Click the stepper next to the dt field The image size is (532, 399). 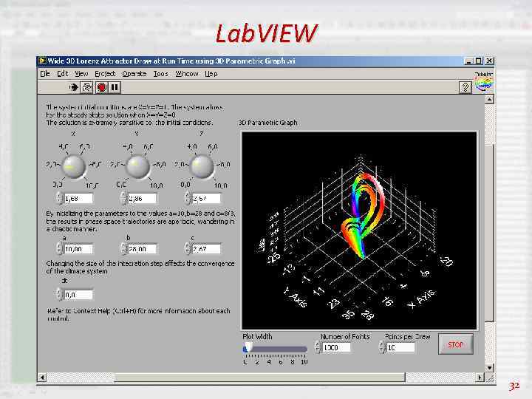click(x=60, y=295)
